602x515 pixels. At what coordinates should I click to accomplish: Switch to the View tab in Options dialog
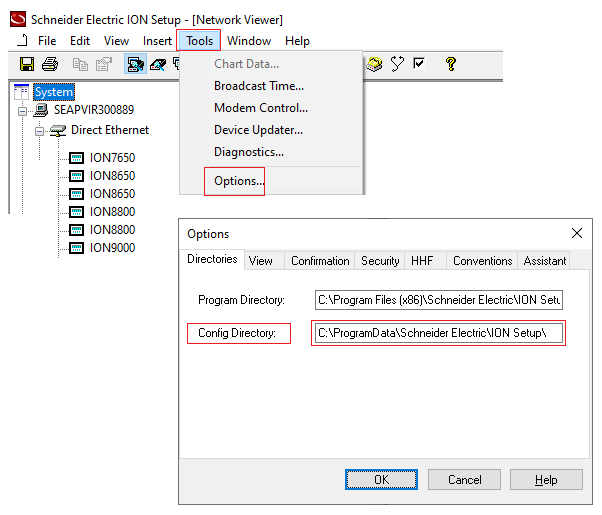pyautogui.click(x=264, y=261)
